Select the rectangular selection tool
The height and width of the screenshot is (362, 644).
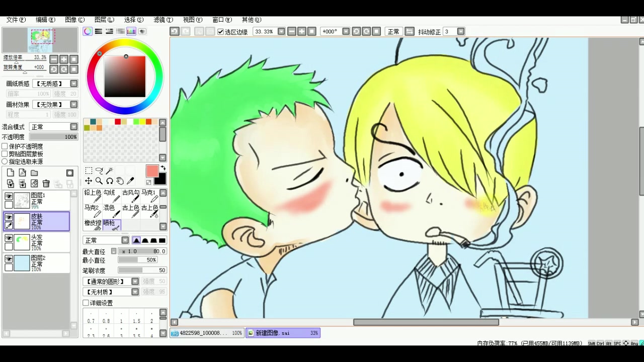point(89,171)
